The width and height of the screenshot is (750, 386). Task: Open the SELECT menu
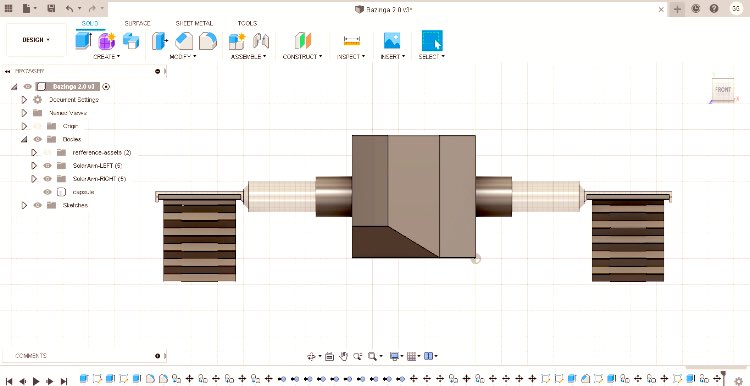pyautogui.click(x=431, y=56)
